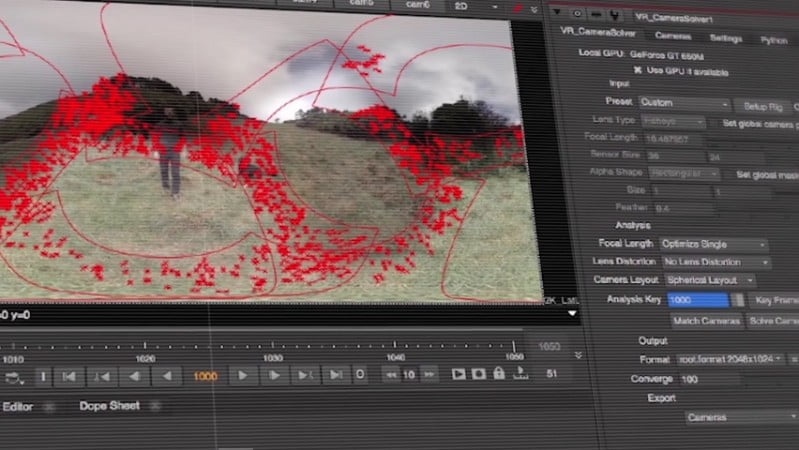Click the Setup Rig button
Screen dimensions: 799x450
point(762,107)
